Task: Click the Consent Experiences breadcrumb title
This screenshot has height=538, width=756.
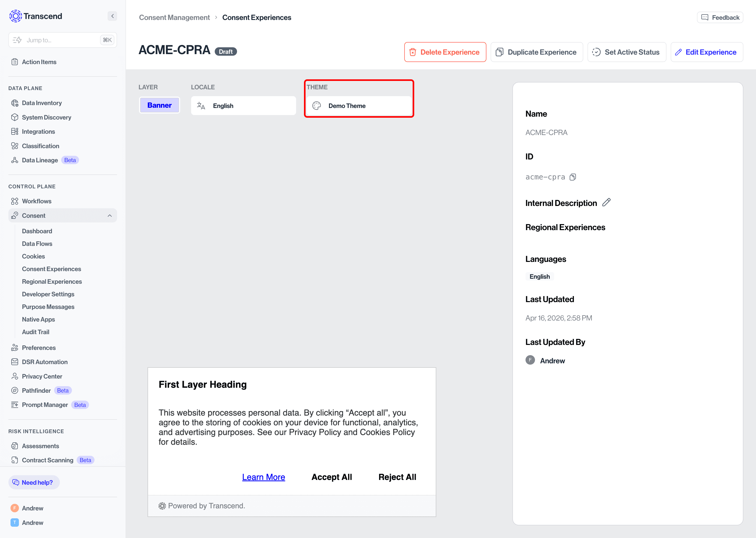Action: [256, 18]
